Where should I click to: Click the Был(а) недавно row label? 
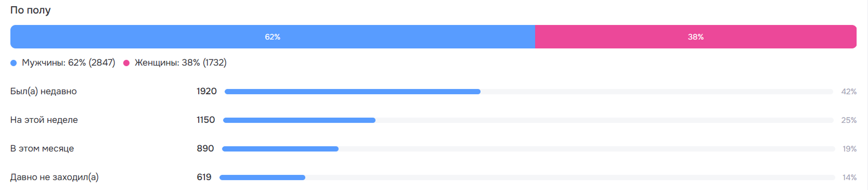(x=44, y=91)
